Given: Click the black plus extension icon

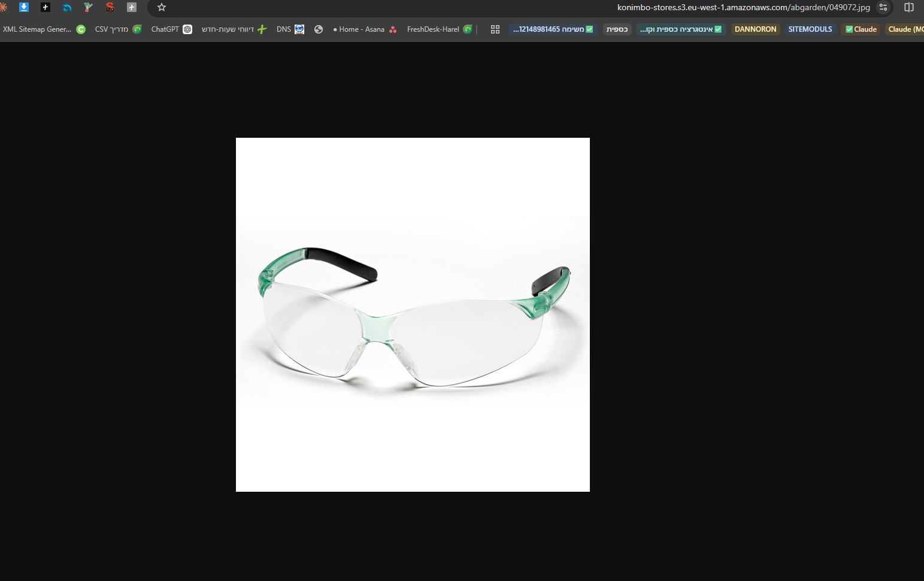Looking at the screenshot, I should click(46, 7).
